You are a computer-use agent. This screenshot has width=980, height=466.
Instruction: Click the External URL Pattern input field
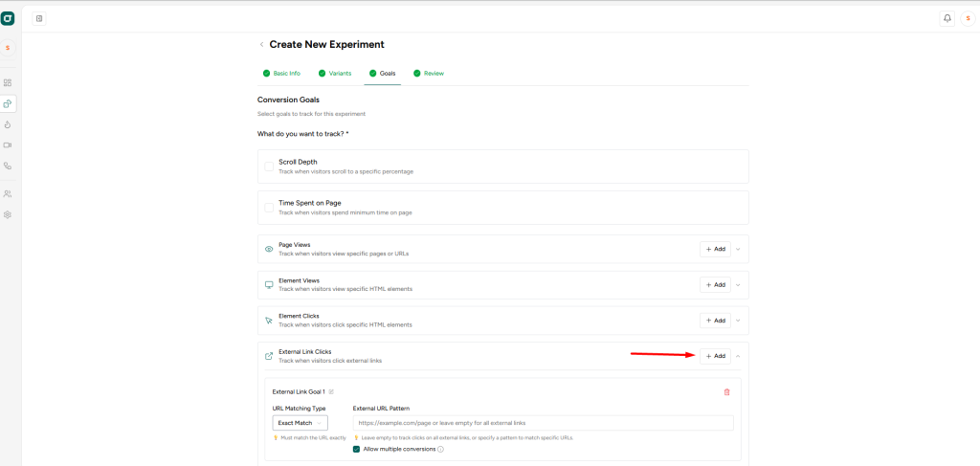[x=543, y=423]
